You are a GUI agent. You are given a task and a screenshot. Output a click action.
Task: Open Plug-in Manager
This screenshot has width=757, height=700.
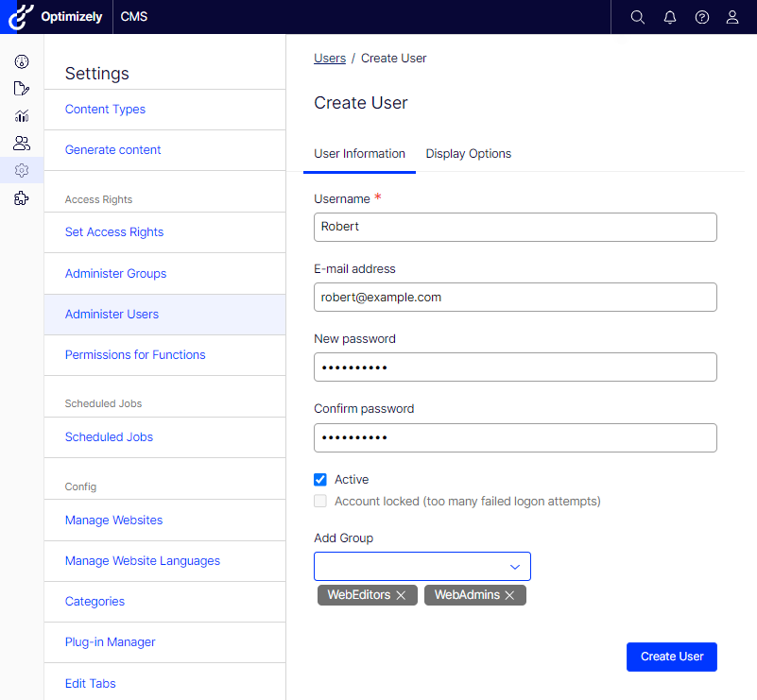[110, 642]
